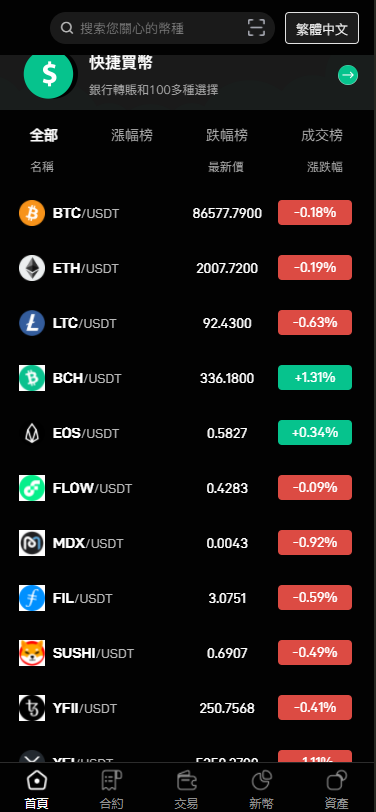Focus the coin search input field
This screenshot has width=376, height=812.
pos(162,28)
